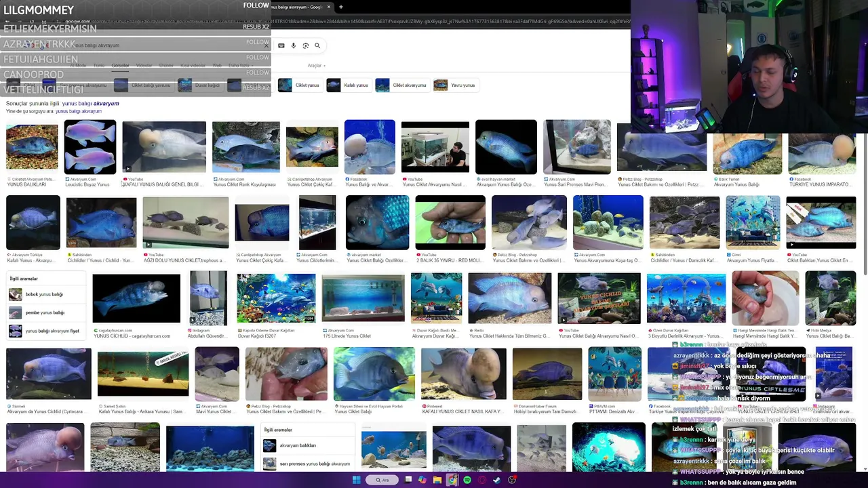Open the Yunus Akvaryumuna Kaya taş image
The width and height of the screenshot is (868, 488).
coord(608,223)
